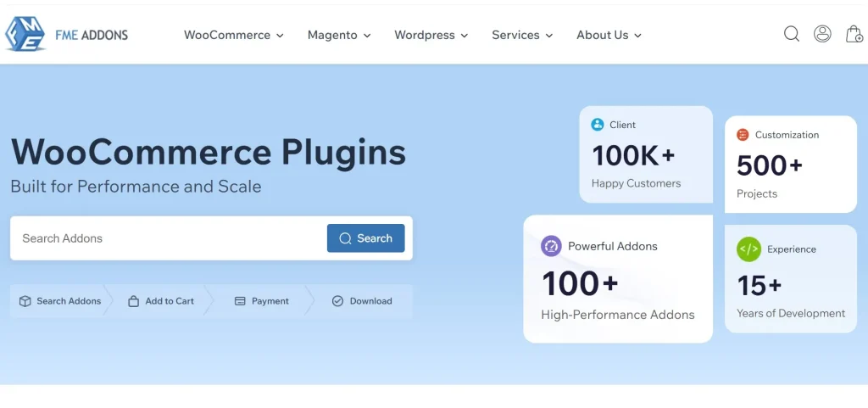This screenshot has height=408, width=868.
Task: Click the Powerful Addons card title
Action: tap(613, 246)
